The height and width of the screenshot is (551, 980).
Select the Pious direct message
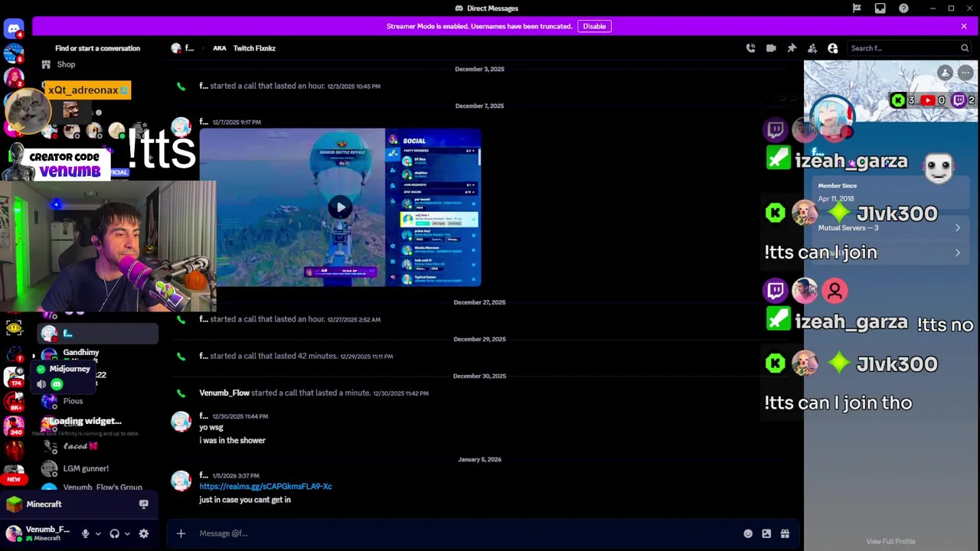(73, 401)
